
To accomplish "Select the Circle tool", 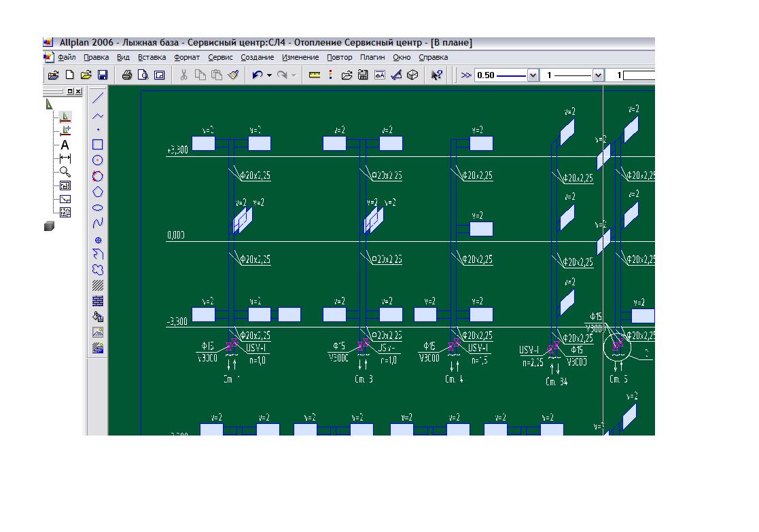I will [98, 160].
